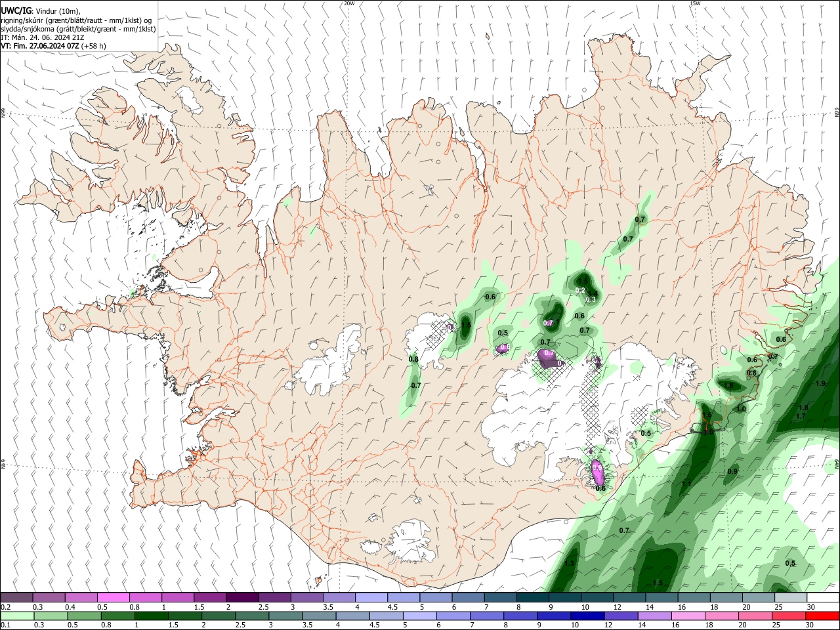Click the bright red 30 swatch in rain scale
Viewport: 840px width, 630px height.
(822, 616)
